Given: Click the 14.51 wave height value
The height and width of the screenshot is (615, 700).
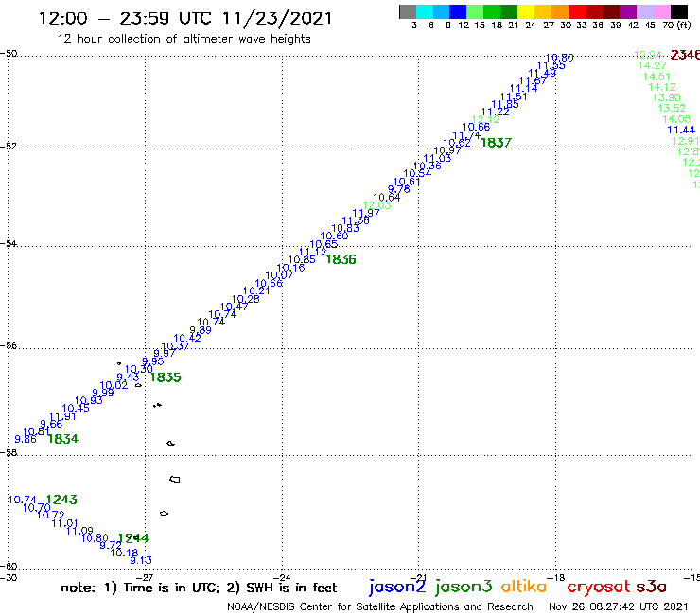Looking at the screenshot, I should click(x=656, y=77).
